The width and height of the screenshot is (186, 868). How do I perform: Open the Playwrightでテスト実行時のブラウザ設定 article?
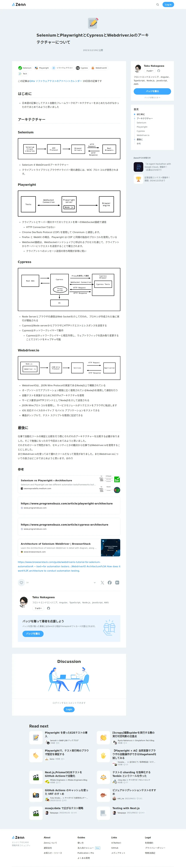pyautogui.click(x=67, y=752)
